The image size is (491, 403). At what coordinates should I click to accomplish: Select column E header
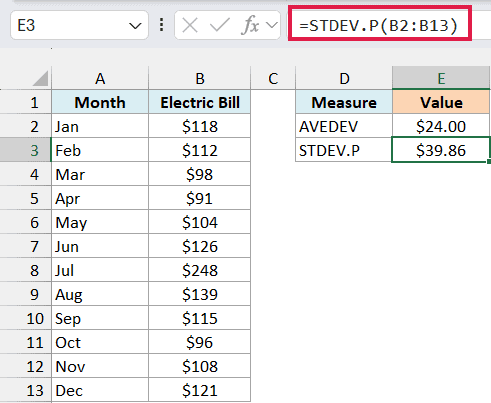click(x=441, y=79)
